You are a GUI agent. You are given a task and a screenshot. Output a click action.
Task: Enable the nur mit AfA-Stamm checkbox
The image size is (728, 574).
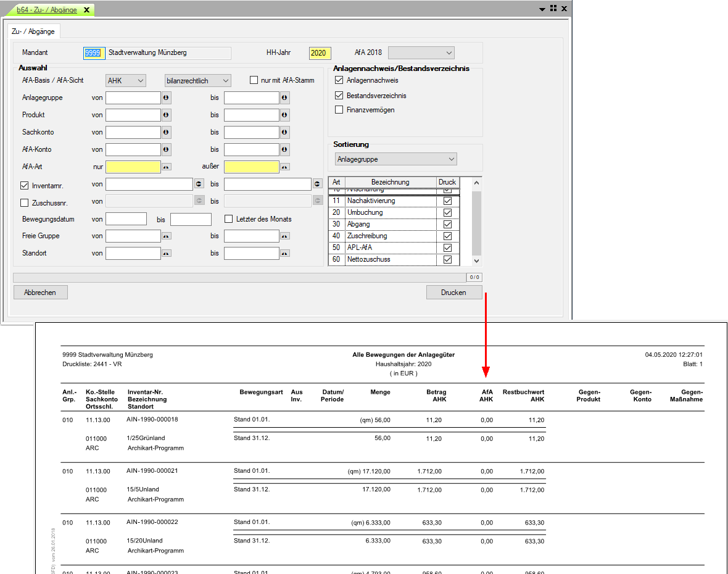pos(254,80)
